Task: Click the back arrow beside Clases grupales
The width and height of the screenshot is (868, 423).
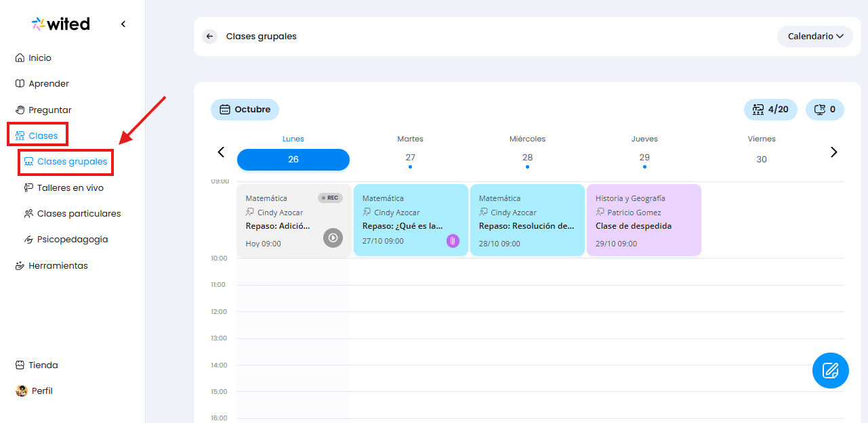Action: [209, 37]
